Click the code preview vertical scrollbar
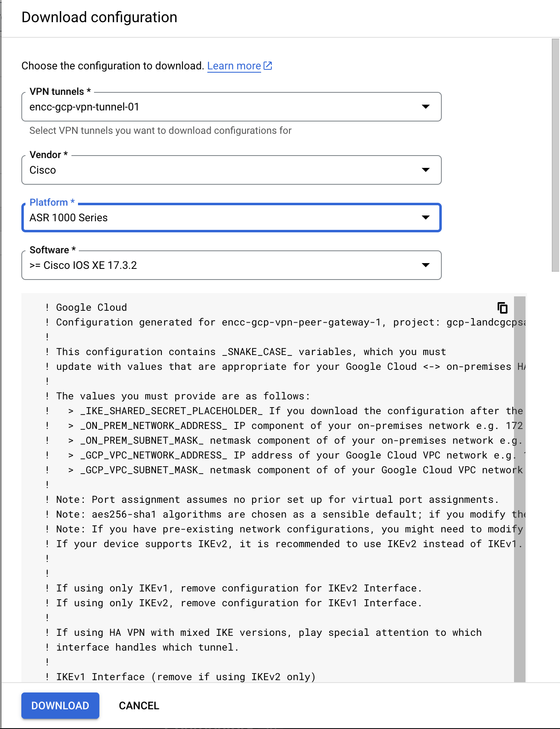The image size is (560, 729). click(x=520, y=489)
